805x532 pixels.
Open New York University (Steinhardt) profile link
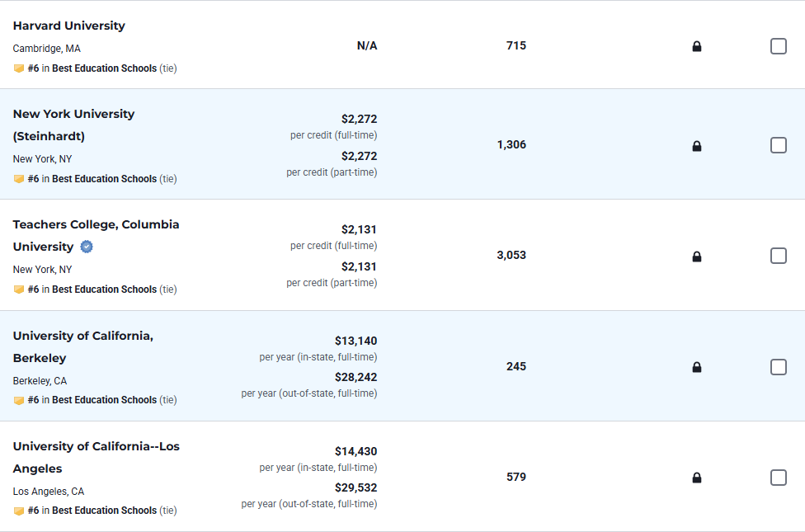pos(73,114)
